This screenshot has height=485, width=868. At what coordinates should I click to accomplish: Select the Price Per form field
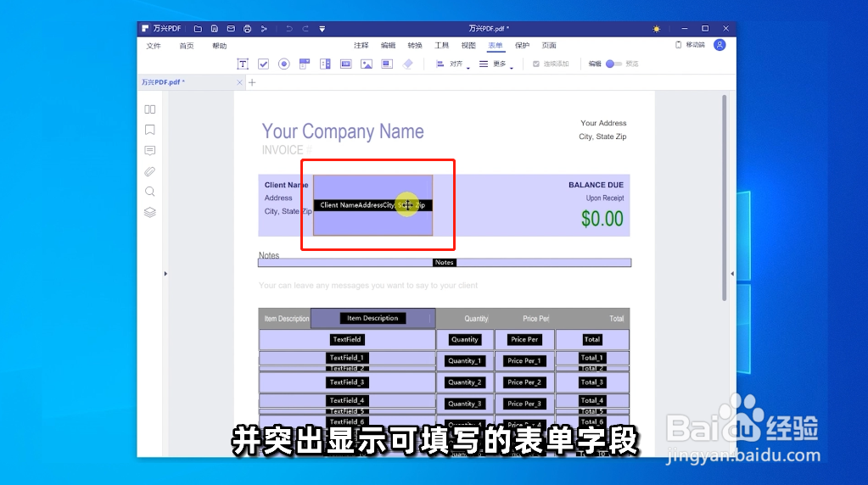(524, 339)
